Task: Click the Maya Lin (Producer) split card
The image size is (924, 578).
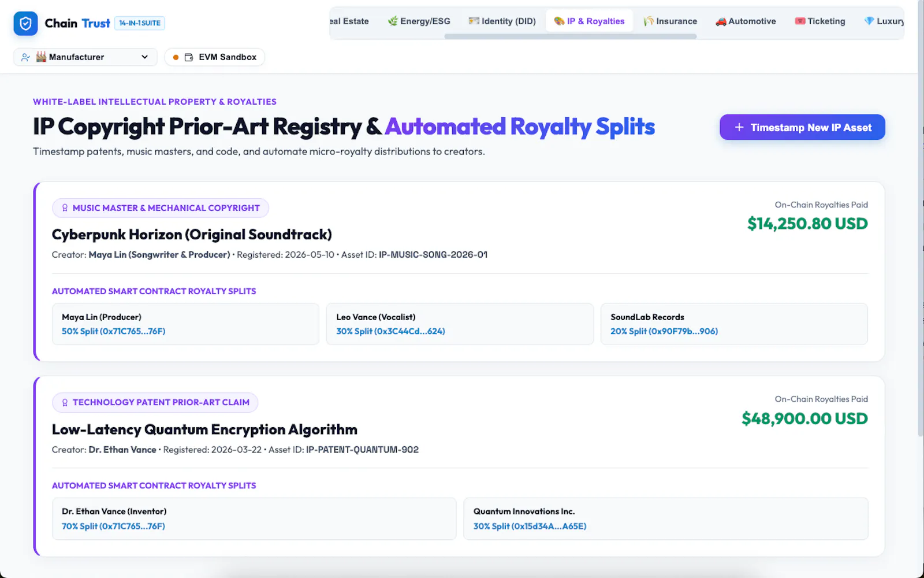Action: click(x=185, y=324)
